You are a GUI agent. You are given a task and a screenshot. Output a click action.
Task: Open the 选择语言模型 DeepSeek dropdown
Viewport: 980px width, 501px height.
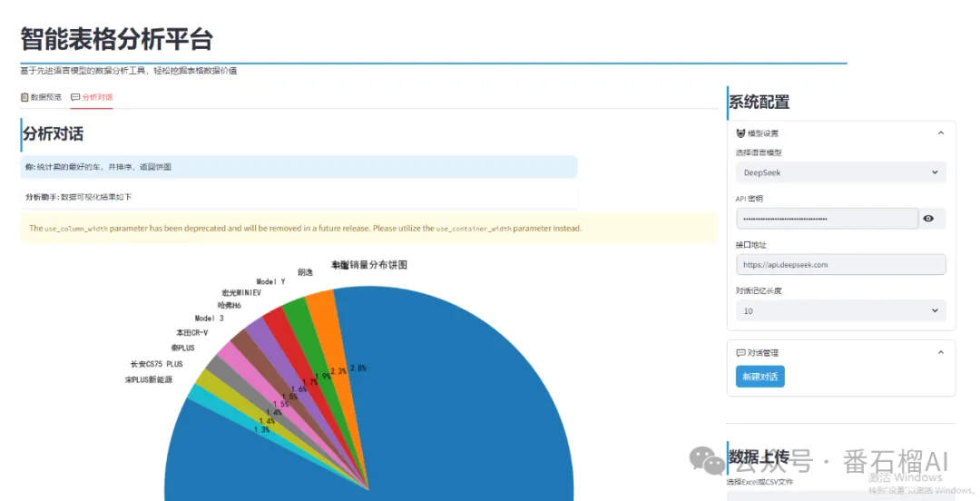(840, 172)
